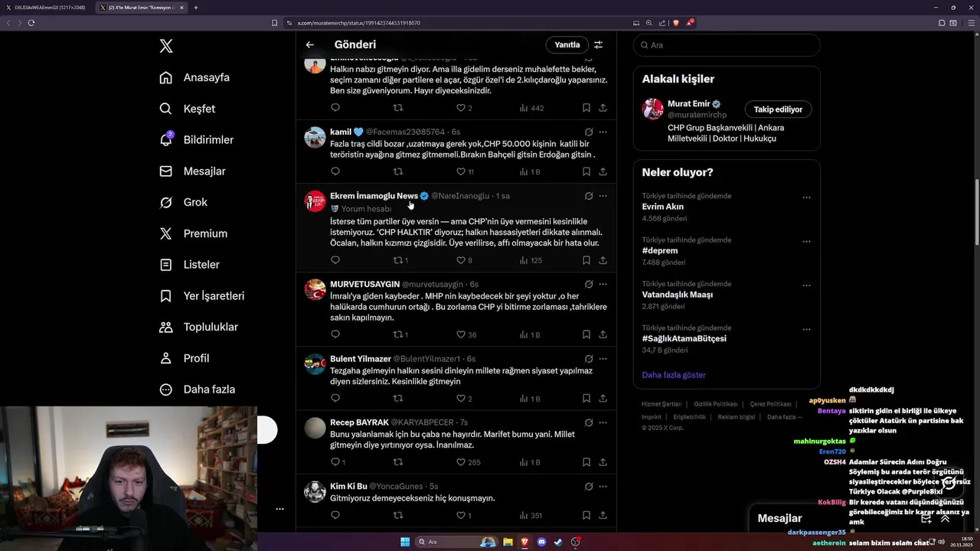This screenshot has width=980, height=551.
Task: Open kamil's profile avatar
Action: (315, 137)
